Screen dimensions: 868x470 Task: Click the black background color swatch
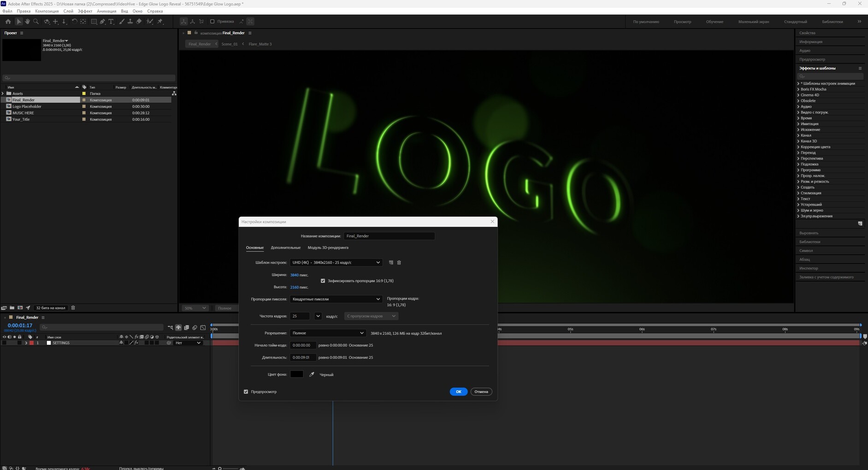(296, 374)
